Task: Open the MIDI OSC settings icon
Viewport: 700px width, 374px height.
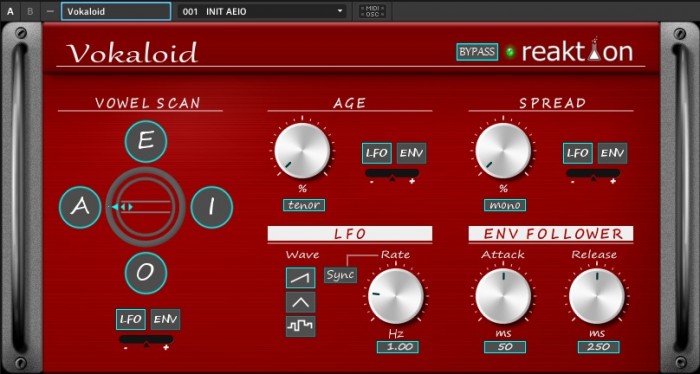Action: pos(372,12)
